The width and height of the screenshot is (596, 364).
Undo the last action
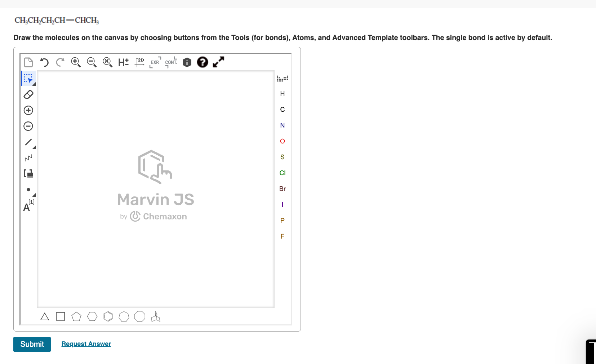(44, 62)
